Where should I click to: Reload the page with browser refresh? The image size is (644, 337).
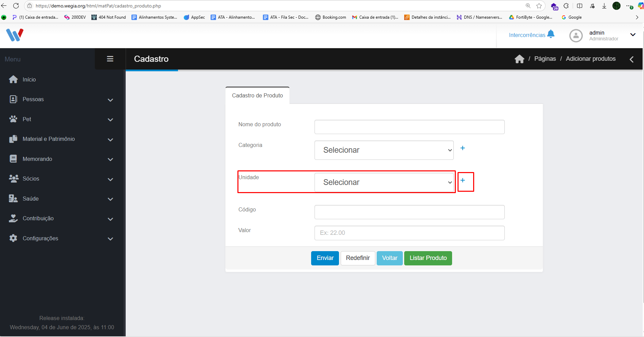tap(16, 6)
